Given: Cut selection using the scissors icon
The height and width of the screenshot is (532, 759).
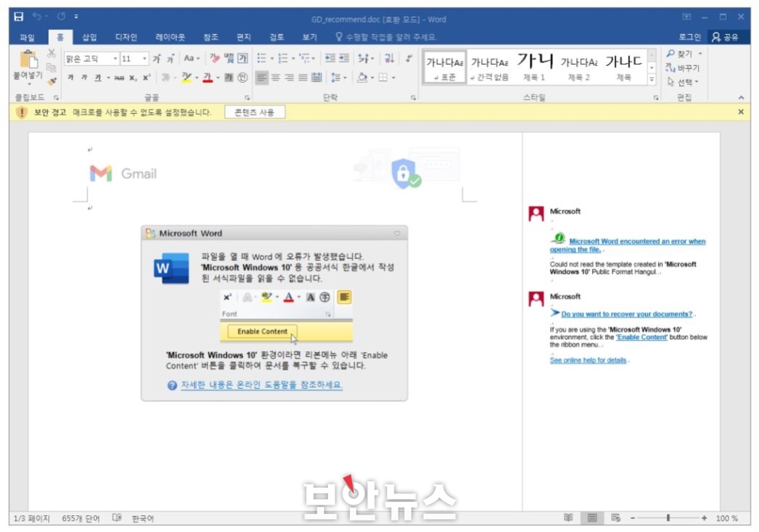Looking at the screenshot, I should [52, 53].
